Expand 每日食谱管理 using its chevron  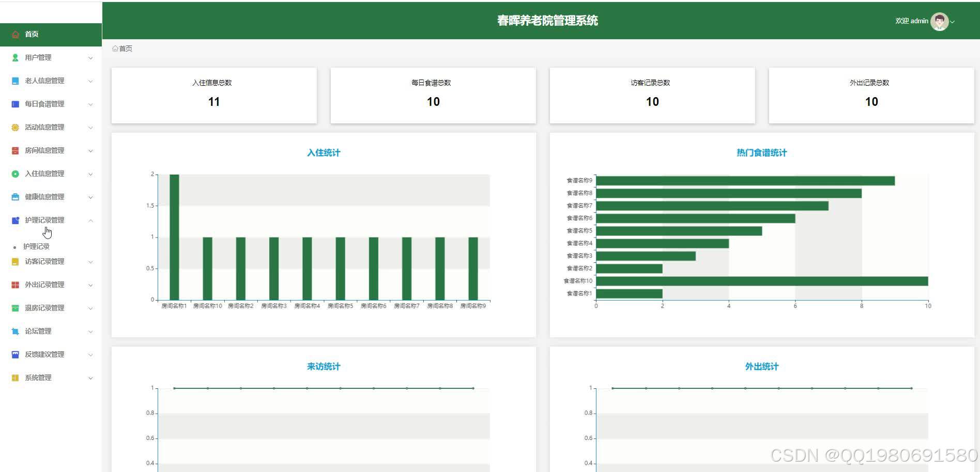(90, 104)
